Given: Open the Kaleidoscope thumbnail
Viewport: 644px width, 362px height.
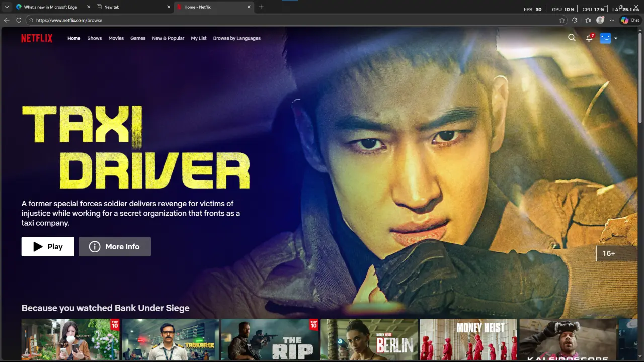Looking at the screenshot, I should pyautogui.click(x=568, y=339).
